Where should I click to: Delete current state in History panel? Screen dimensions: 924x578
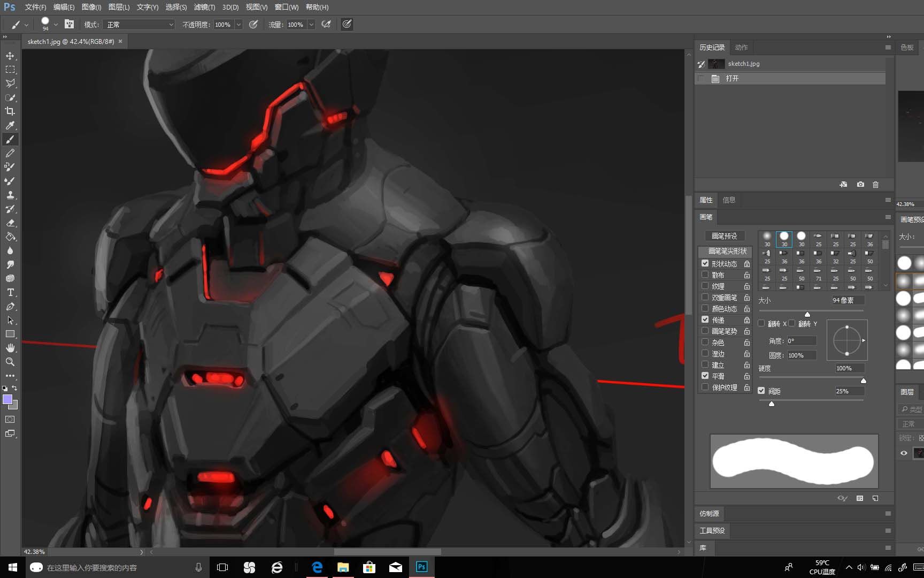pyautogui.click(x=875, y=184)
